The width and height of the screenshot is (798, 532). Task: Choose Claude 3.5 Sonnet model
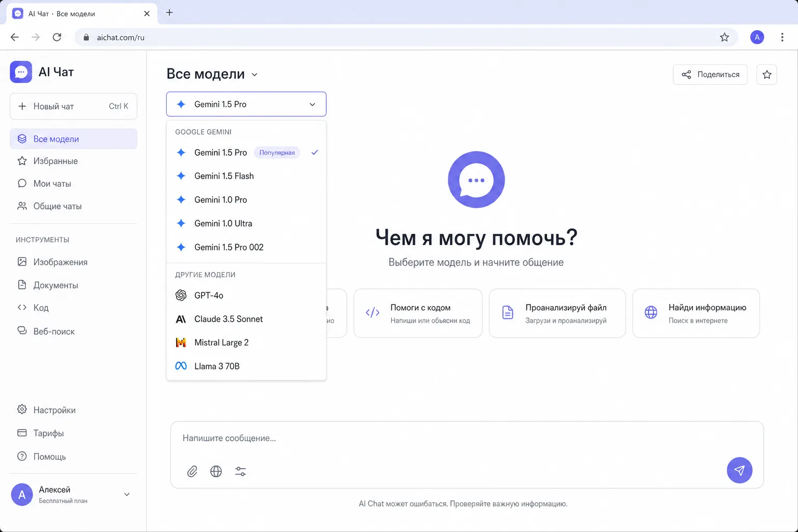tap(246, 319)
